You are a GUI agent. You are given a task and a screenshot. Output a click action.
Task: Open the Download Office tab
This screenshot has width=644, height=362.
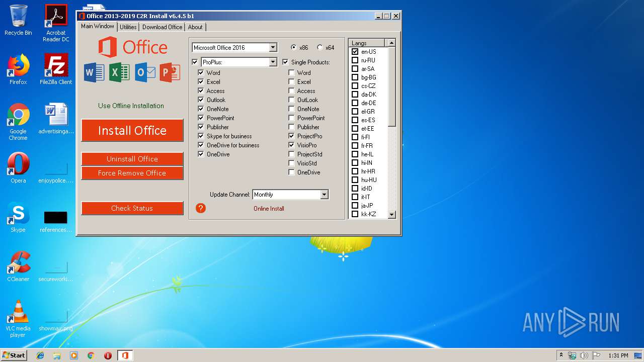tap(162, 27)
